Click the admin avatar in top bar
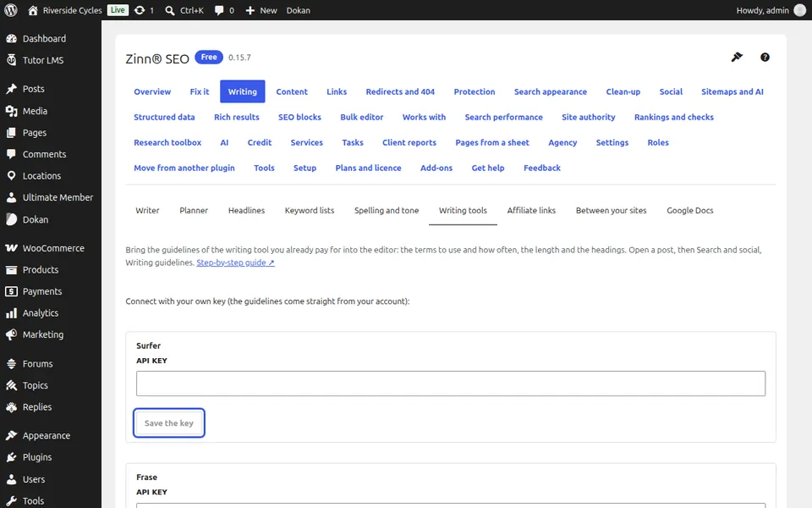812x508 pixels. 799,10
